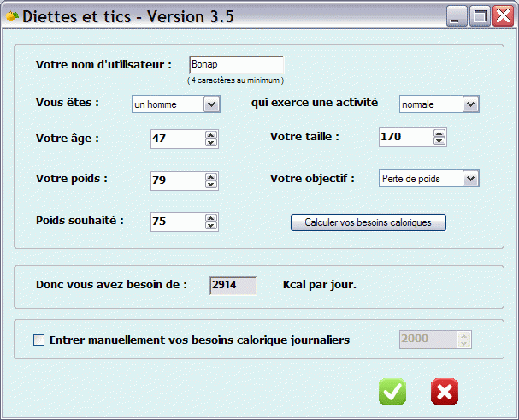
Task: Decrease age with the down arrow
Action: 211,142
